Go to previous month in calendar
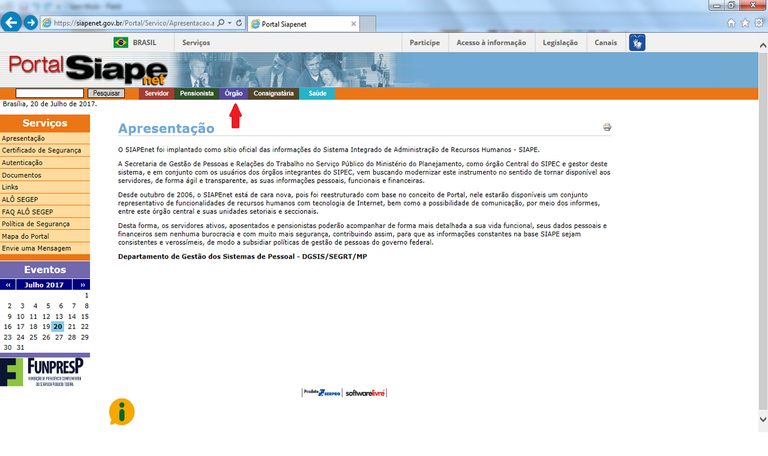Screen dimensions: 768x456 8,285
